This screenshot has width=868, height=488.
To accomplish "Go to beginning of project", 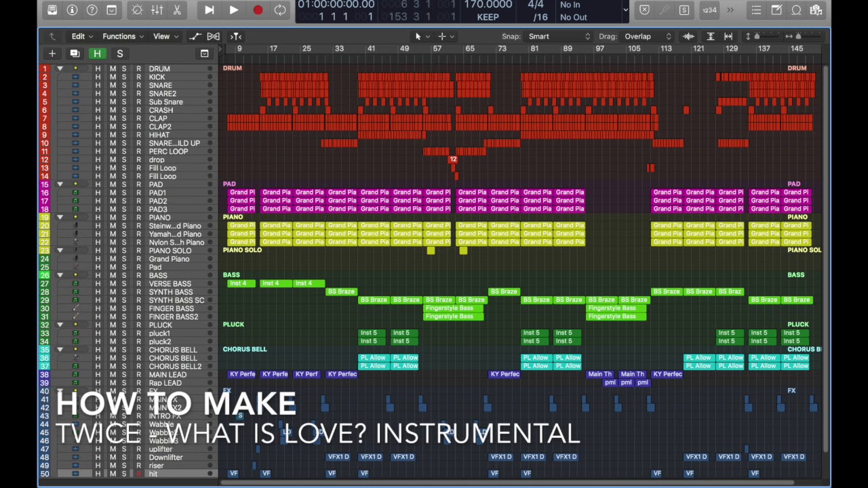I will [209, 10].
